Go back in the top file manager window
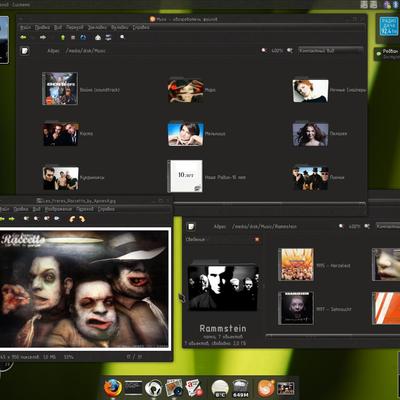The width and height of the screenshot is (400, 400). pos(23,37)
